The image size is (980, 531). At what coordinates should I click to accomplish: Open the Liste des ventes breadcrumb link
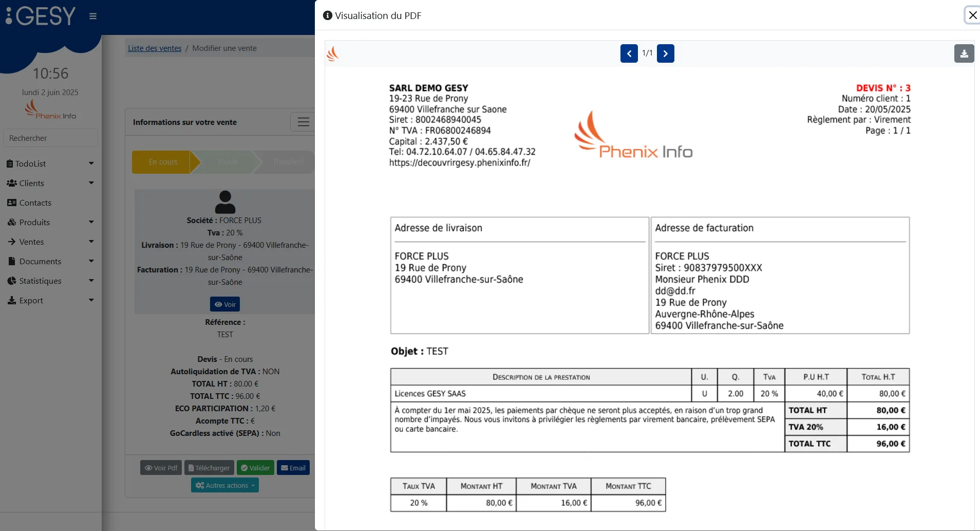point(155,48)
